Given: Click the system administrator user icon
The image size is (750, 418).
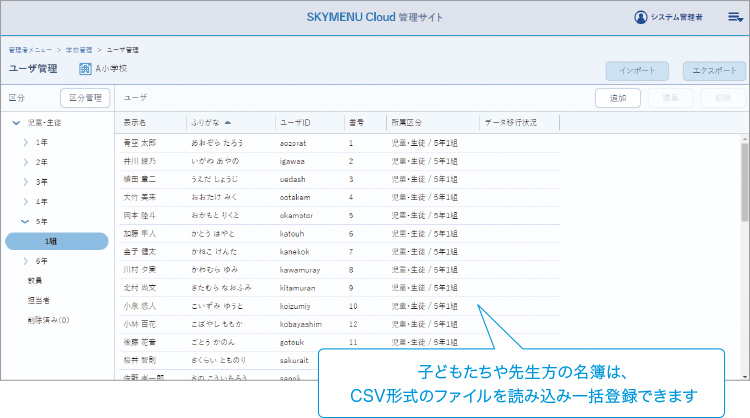Looking at the screenshot, I should [x=641, y=17].
